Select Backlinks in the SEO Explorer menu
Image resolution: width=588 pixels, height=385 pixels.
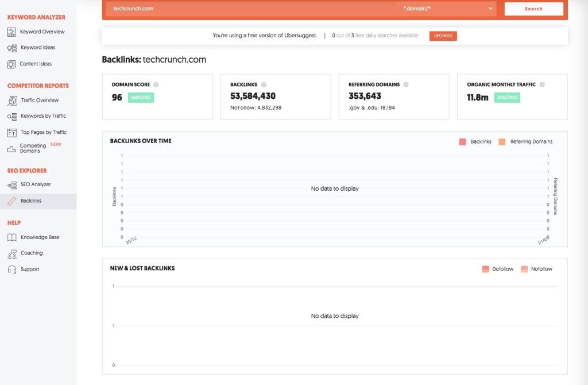pyautogui.click(x=31, y=201)
